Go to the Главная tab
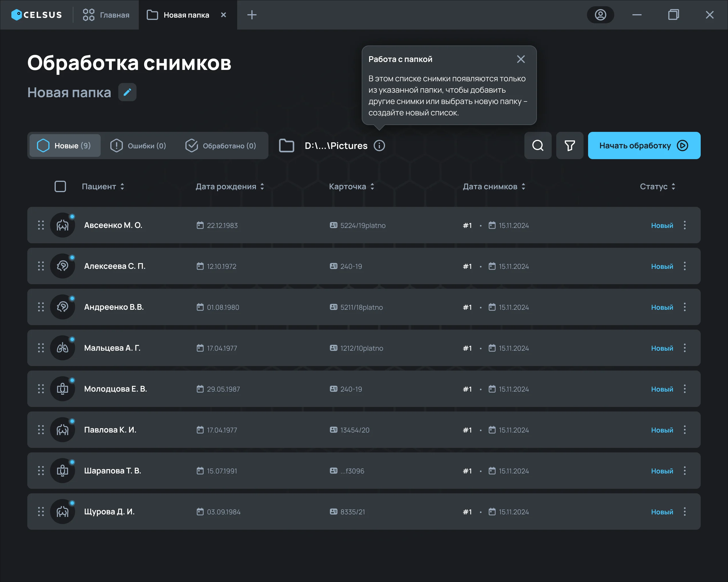The height and width of the screenshot is (582, 728). 106,15
